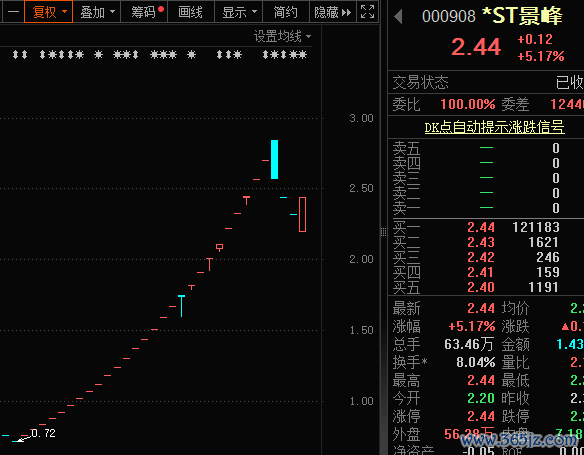Expand the 显示 dropdown
This screenshot has height=455, width=584.
(239, 12)
